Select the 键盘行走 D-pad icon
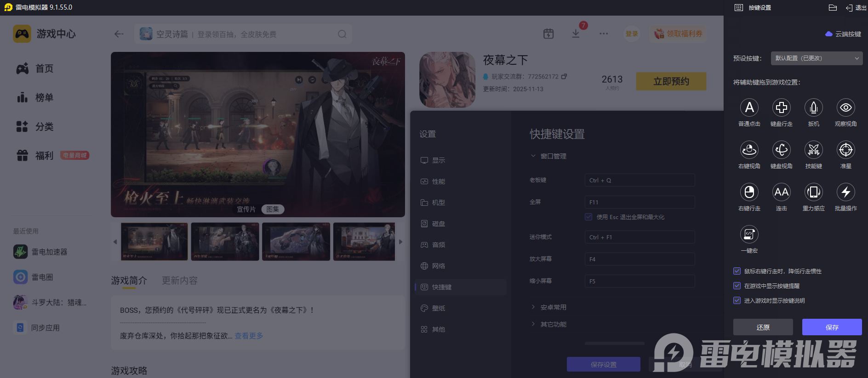Screen dimensions: 868x378 coord(781,108)
